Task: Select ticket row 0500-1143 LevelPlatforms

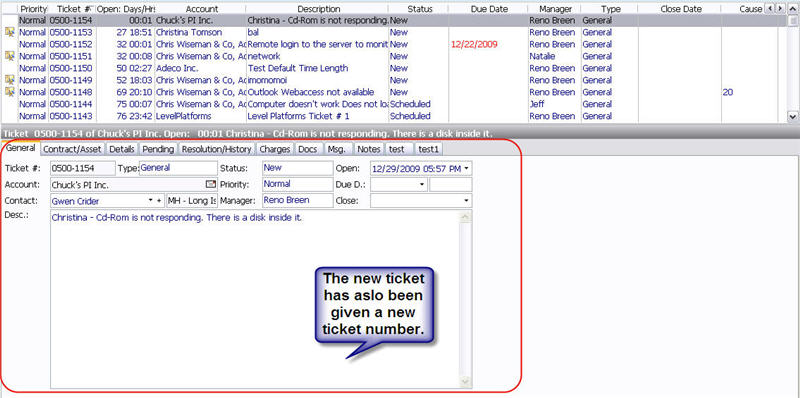Action: tap(394, 116)
